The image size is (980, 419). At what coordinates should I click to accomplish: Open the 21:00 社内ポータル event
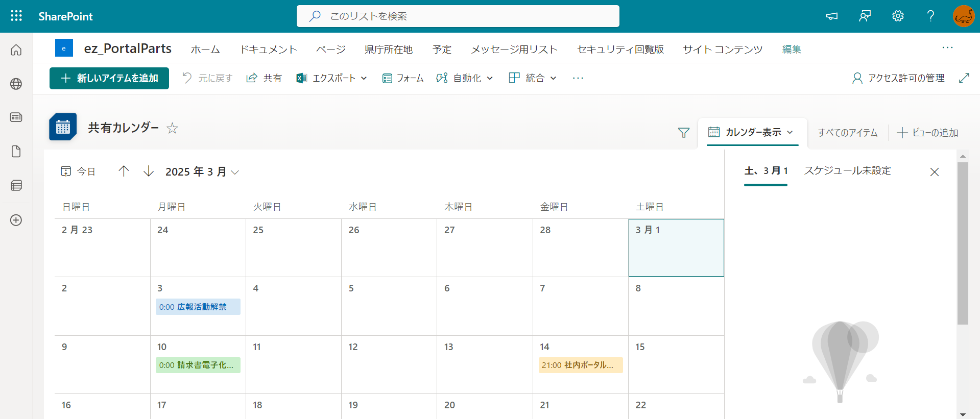[581, 365]
